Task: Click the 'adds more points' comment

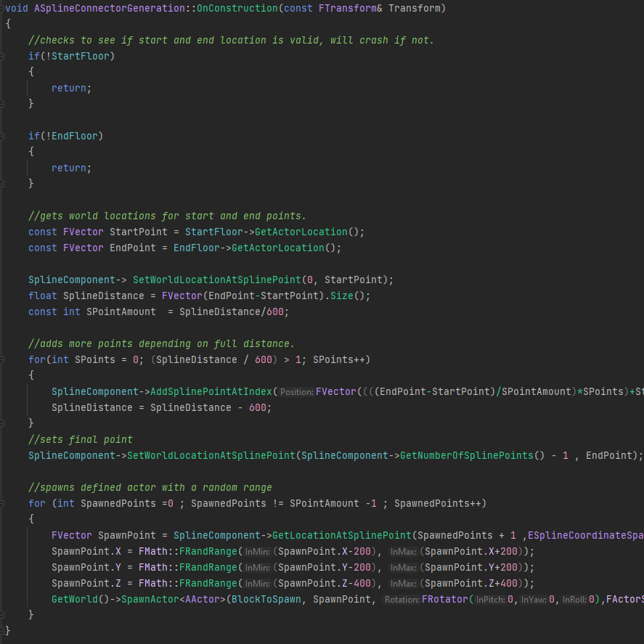Action: [x=161, y=343]
